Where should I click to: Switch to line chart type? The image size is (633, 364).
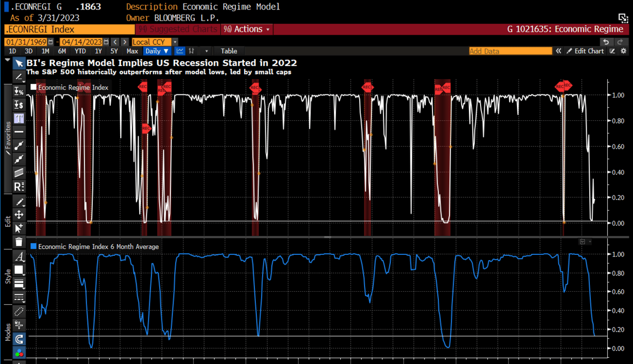(180, 51)
